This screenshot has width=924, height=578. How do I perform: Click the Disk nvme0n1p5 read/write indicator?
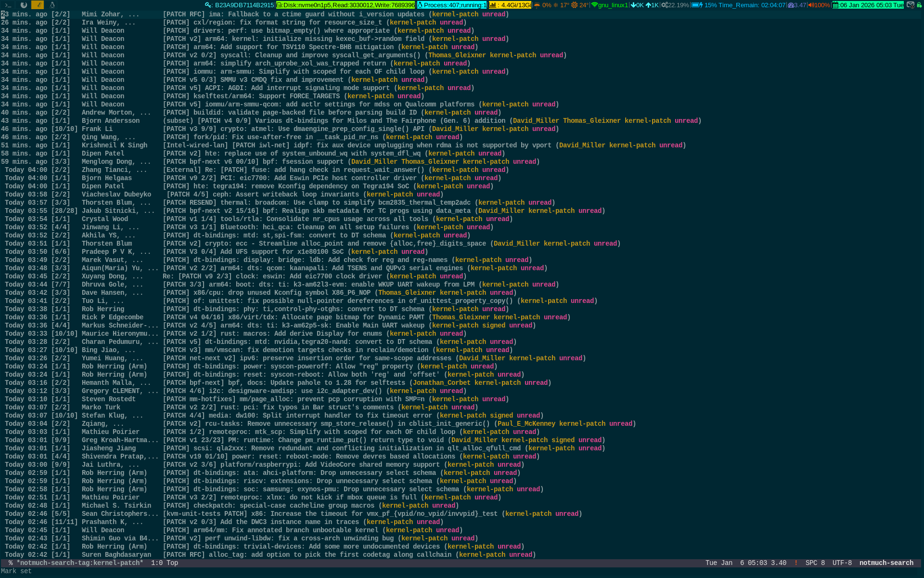click(x=346, y=5)
